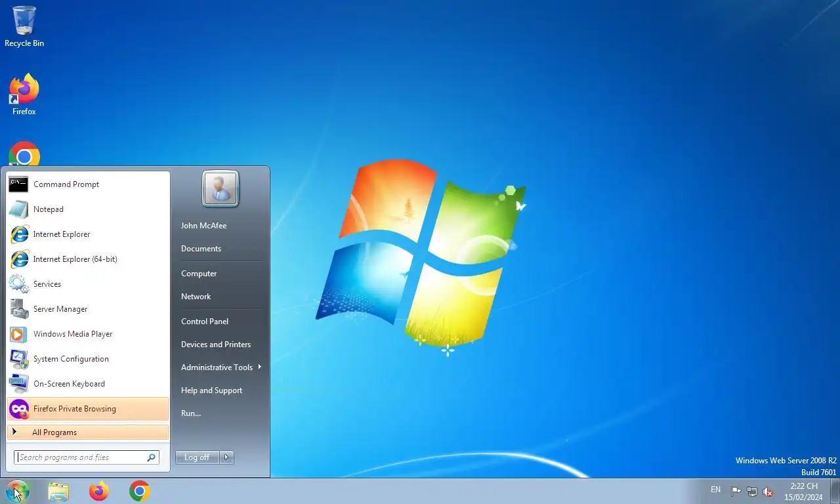This screenshot has height=504, width=840.
Task: Click the Action Center flag tray icon
Action: tap(736, 492)
